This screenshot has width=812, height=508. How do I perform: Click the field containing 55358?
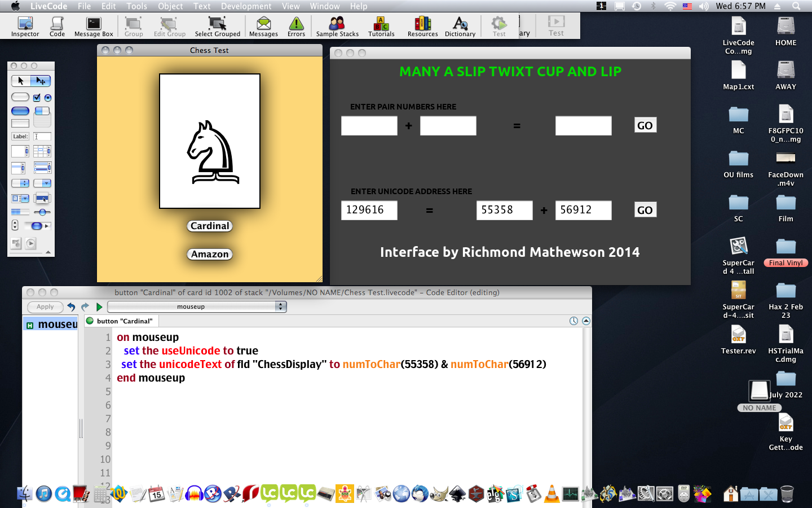[505, 210]
